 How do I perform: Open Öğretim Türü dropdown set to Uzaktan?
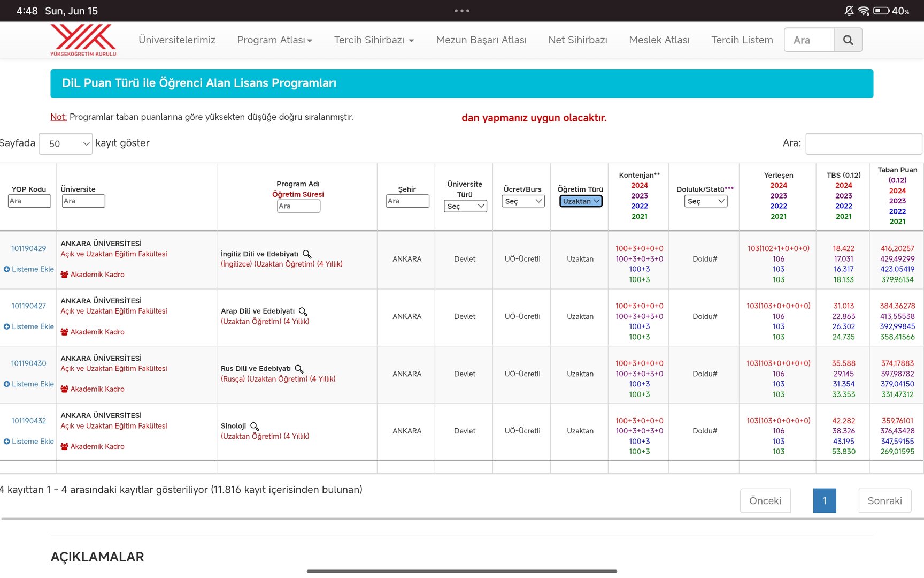pos(581,201)
